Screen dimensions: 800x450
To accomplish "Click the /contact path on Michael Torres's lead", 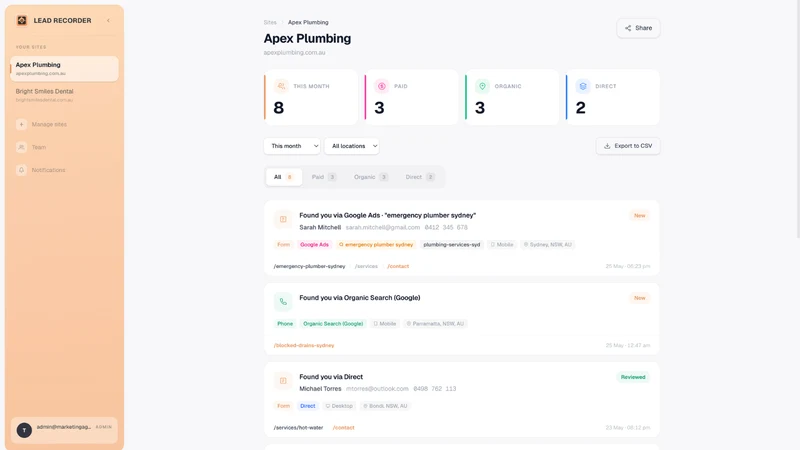I will [343, 428].
